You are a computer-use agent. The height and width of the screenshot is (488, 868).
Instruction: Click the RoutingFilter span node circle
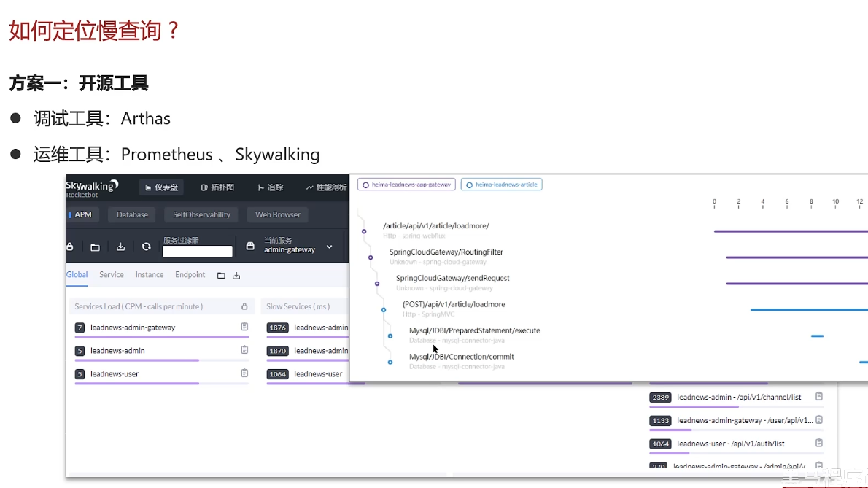(371, 257)
